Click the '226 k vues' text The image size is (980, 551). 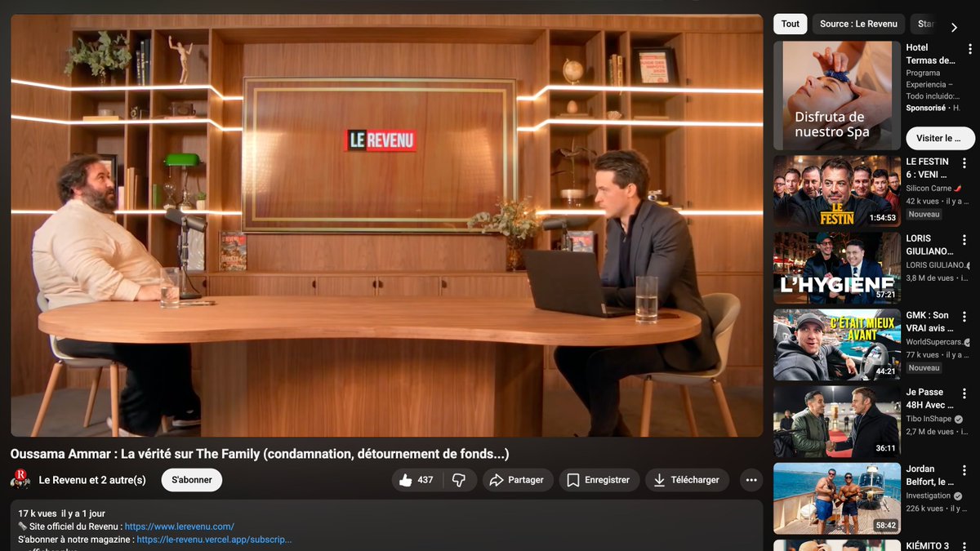point(924,509)
